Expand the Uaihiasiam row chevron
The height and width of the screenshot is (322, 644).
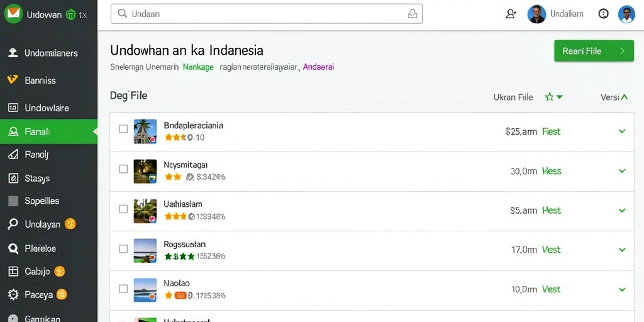coord(622,210)
